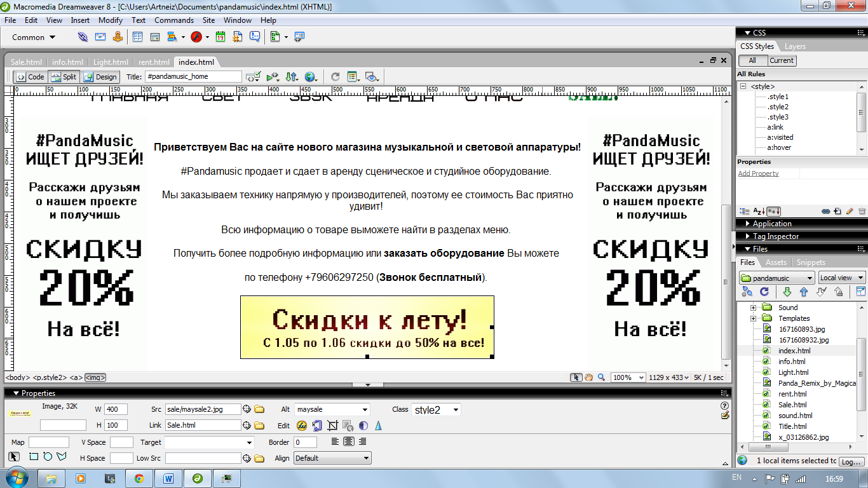Toggle align center for the image
The height and width of the screenshot is (488, 868).
point(348,442)
